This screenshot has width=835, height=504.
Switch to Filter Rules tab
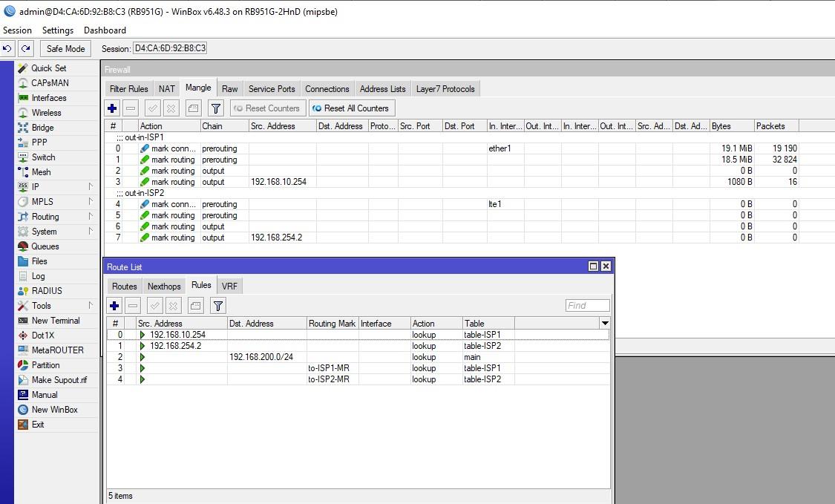(x=129, y=89)
